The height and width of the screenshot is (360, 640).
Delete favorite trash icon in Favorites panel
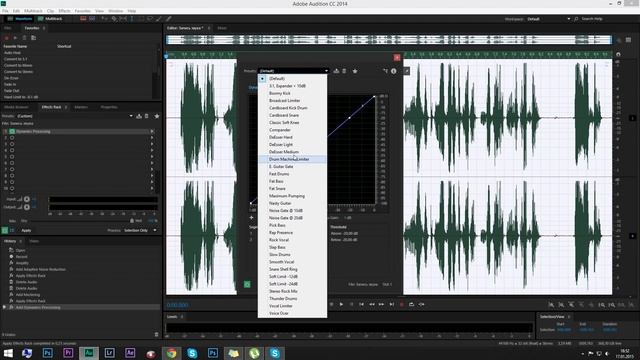coord(24,38)
